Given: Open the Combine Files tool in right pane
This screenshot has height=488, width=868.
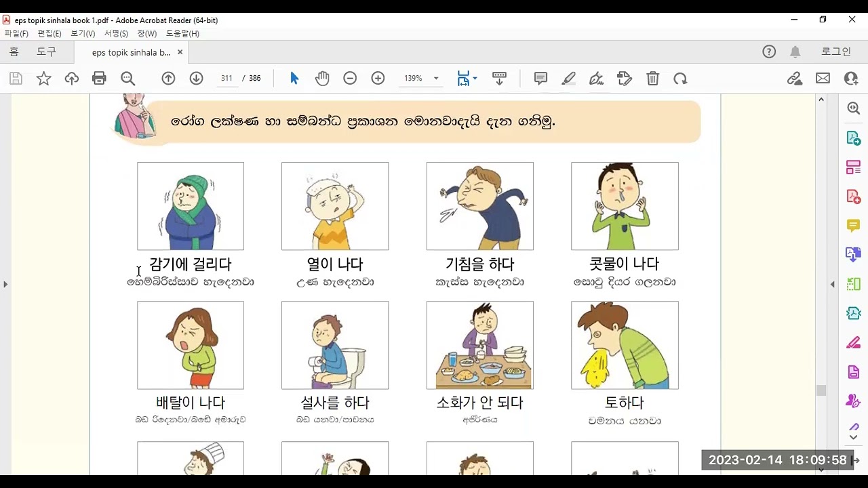Looking at the screenshot, I should click(x=853, y=254).
